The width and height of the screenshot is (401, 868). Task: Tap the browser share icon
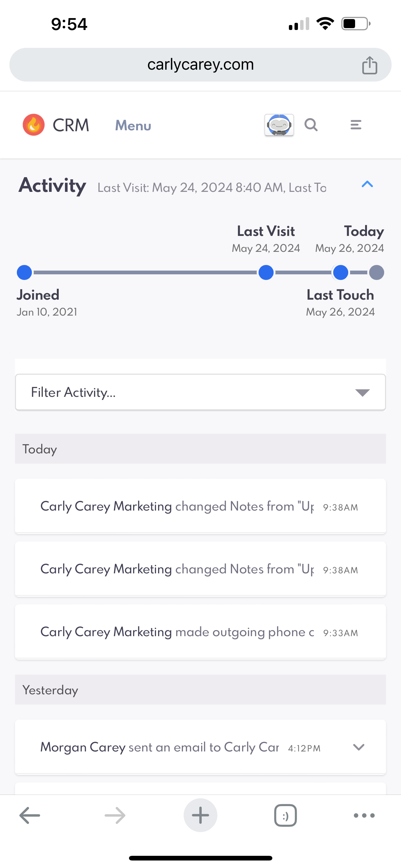(369, 65)
